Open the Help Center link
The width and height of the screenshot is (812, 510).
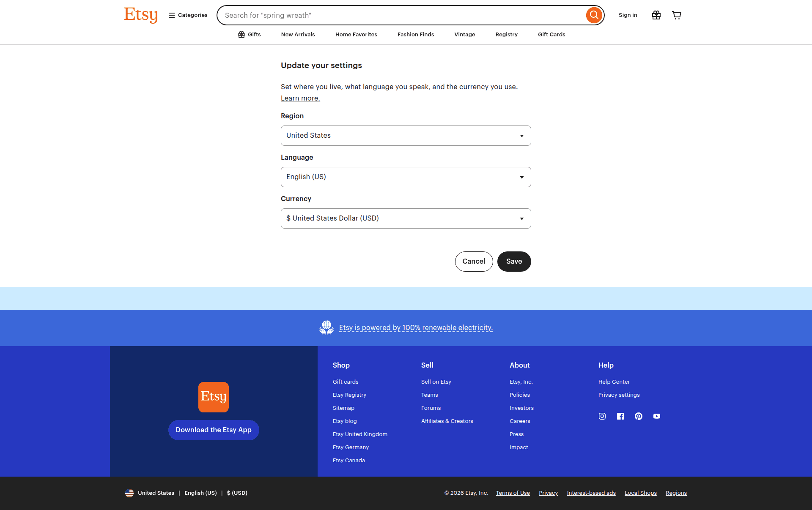614,382
